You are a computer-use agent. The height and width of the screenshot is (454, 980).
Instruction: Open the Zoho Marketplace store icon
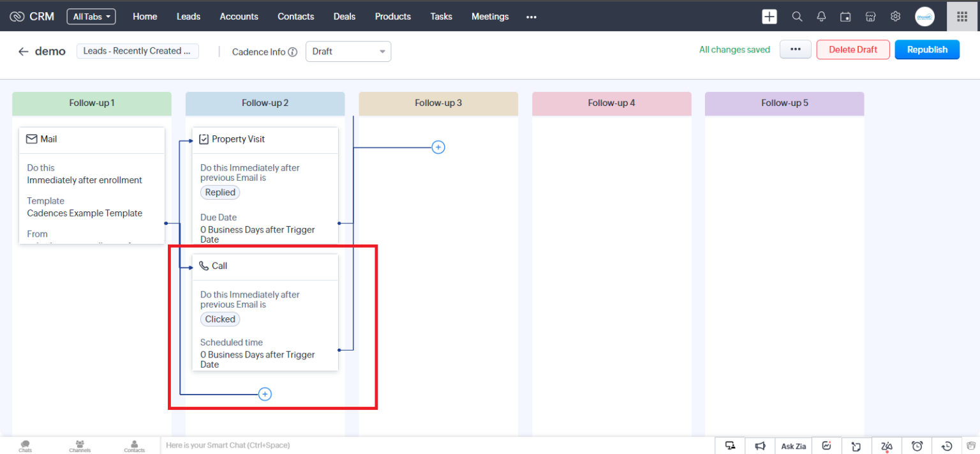(x=870, y=17)
